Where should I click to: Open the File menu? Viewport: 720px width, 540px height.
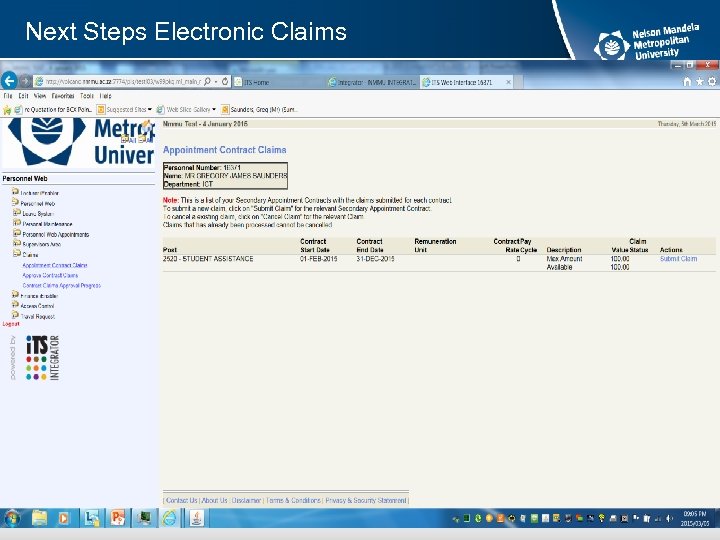pyautogui.click(x=8, y=96)
